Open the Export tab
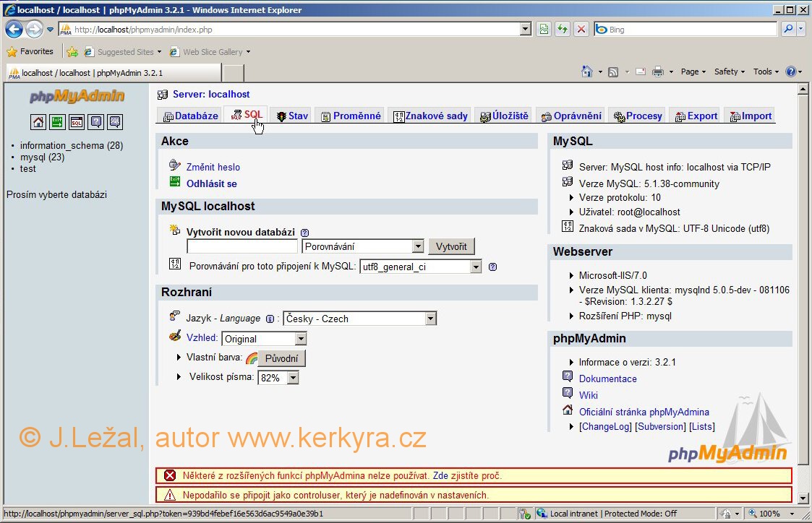This screenshot has width=812, height=523. tap(696, 116)
